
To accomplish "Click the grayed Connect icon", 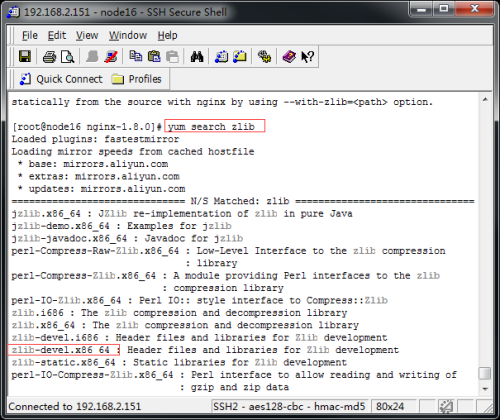I will point(92,57).
